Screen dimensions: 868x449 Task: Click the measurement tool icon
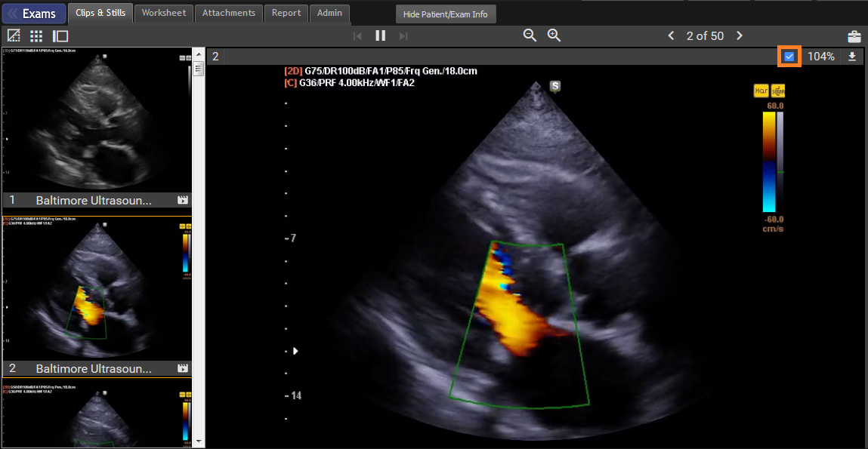click(14, 35)
